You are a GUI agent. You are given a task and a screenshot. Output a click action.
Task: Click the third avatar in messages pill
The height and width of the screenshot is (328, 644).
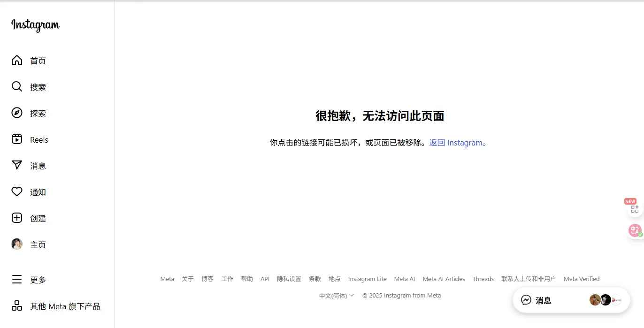point(616,300)
